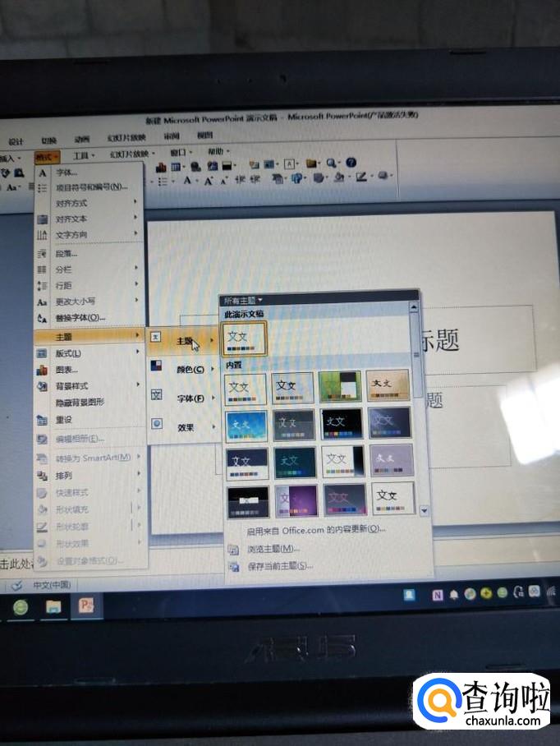Choose 字体... at top of Format menu
Viewport: 560px width, 746px height.
[x=90, y=173]
